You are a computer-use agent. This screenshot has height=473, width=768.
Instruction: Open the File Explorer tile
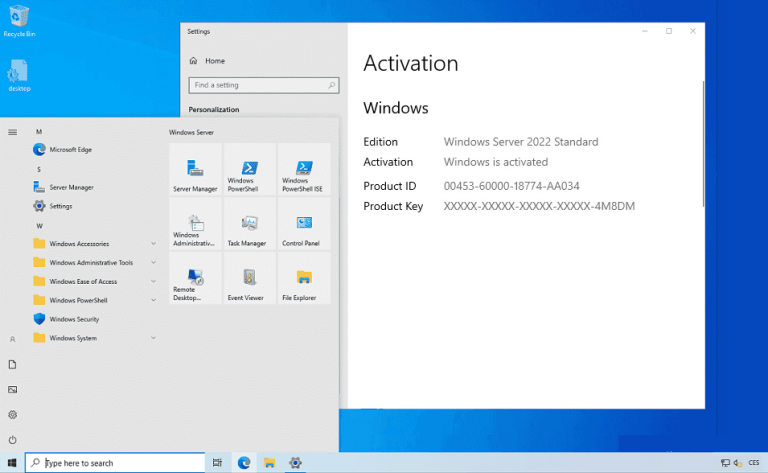[304, 278]
